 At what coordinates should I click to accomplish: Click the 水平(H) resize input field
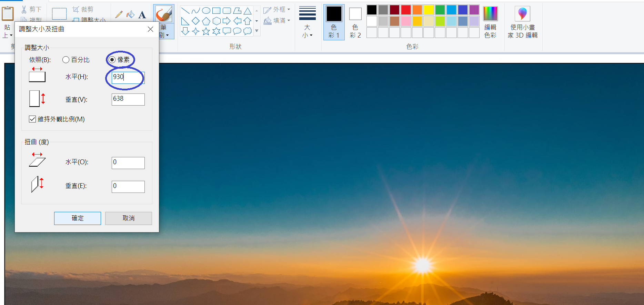pos(128,77)
